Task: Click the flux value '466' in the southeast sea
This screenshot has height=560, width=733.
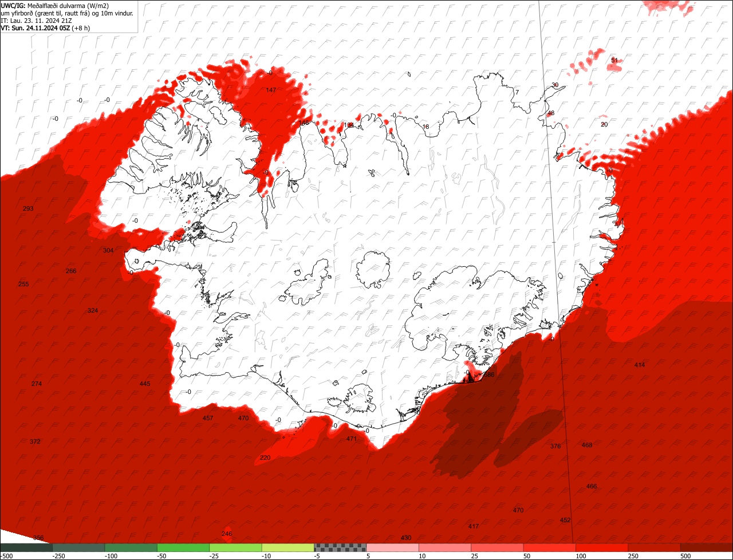Action: pos(592,486)
